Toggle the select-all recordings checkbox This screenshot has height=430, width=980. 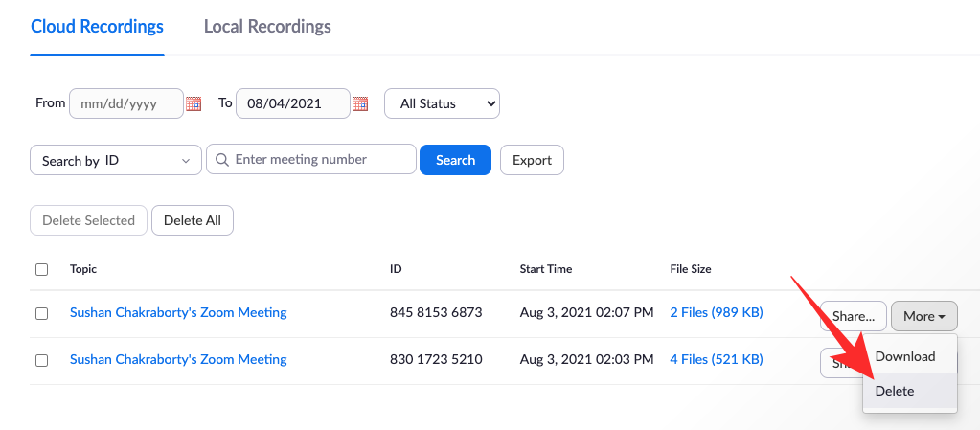pyautogui.click(x=41, y=270)
